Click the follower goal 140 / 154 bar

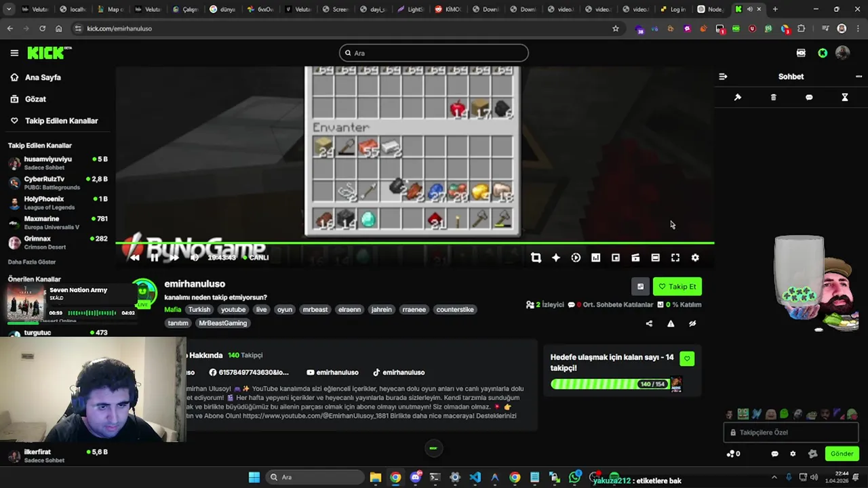[x=610, y=384]
